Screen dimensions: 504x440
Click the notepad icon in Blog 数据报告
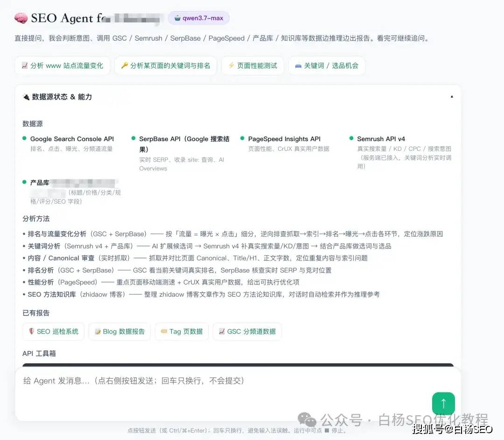coord(98,332)
